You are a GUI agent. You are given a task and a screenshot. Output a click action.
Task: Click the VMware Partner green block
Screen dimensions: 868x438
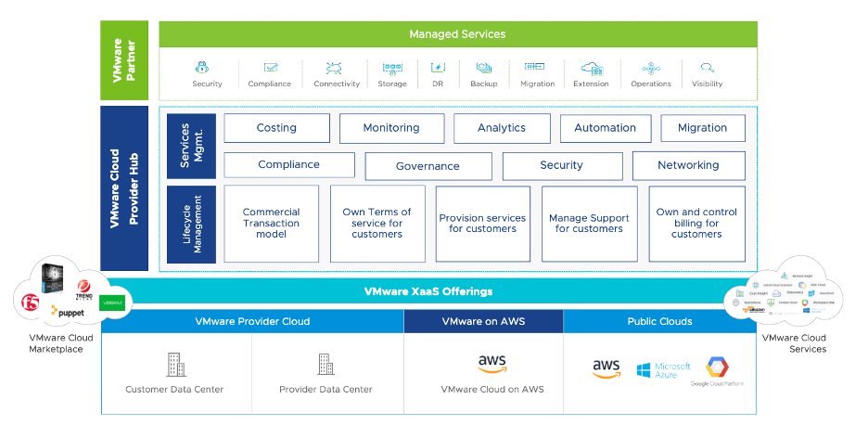click(x=124, y=60)
